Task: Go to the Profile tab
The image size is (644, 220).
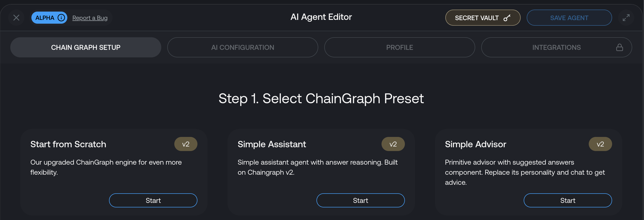Action: click(x=399, y=47)
